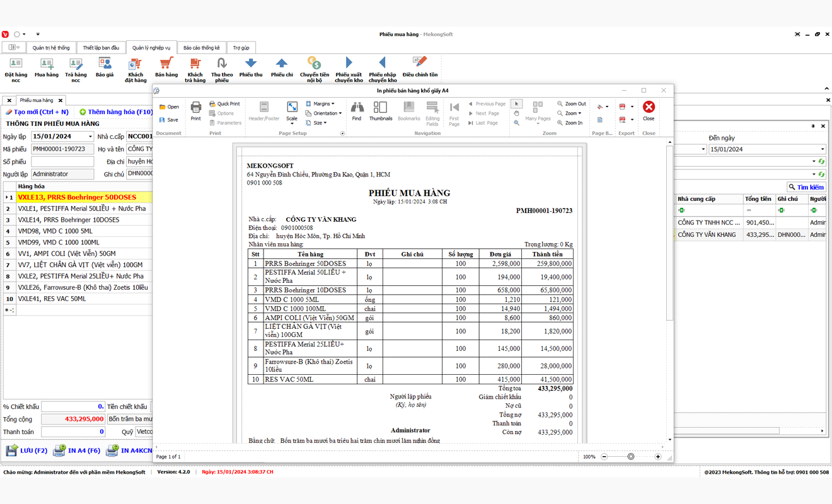Open Phiếu thu receipt voucher
832x504 pixels.
pos(251,67)
